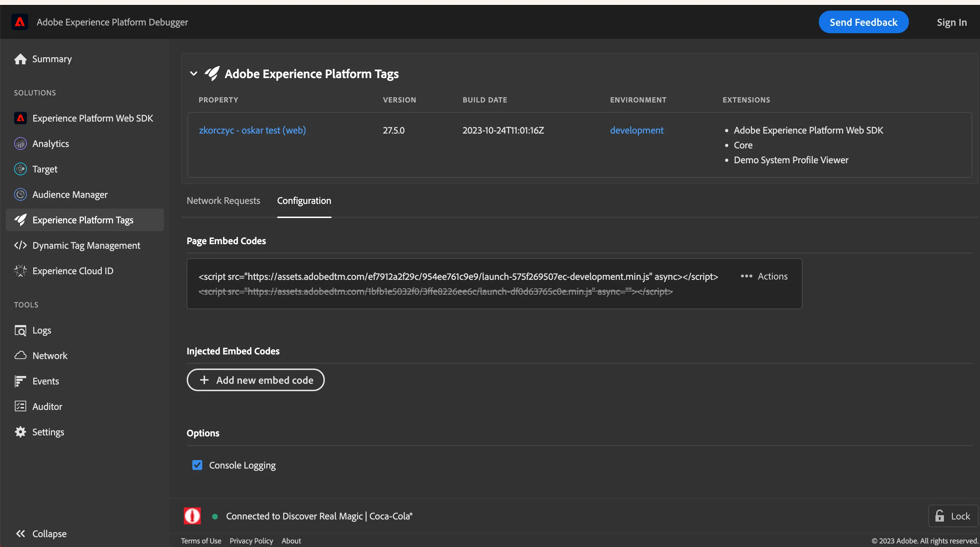Screen dimensions: 980x547
Task: Open the Events tool icon
Action: click(x=21, y=381)
